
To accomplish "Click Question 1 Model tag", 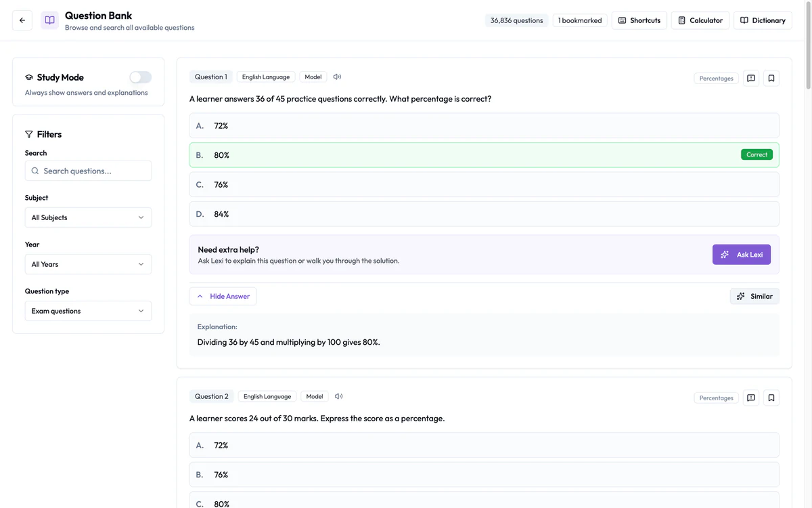I will 313,77.
